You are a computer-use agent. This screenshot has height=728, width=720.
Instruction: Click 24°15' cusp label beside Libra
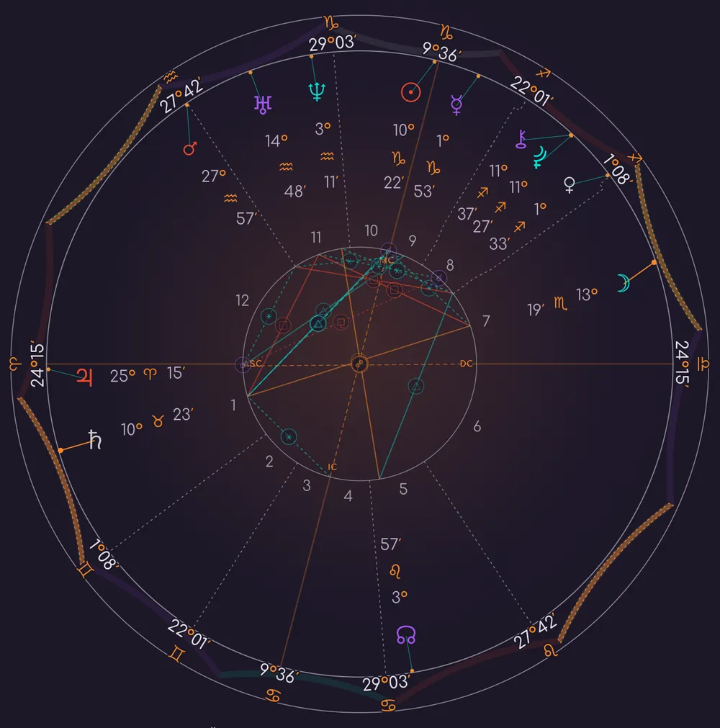[682, 363]
